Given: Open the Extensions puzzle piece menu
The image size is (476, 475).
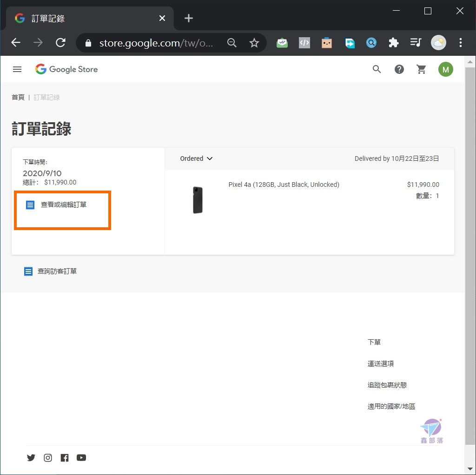Looking at the screenshot, I should [393, 43].
